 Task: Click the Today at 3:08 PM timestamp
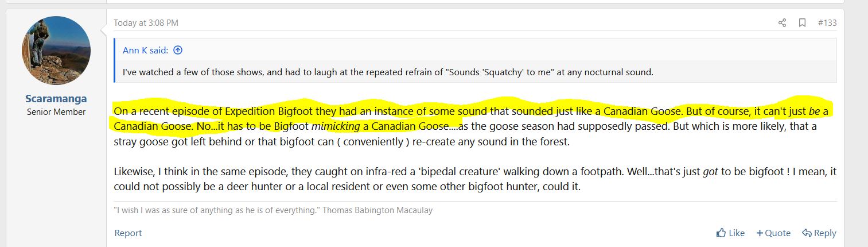[146, 23]
